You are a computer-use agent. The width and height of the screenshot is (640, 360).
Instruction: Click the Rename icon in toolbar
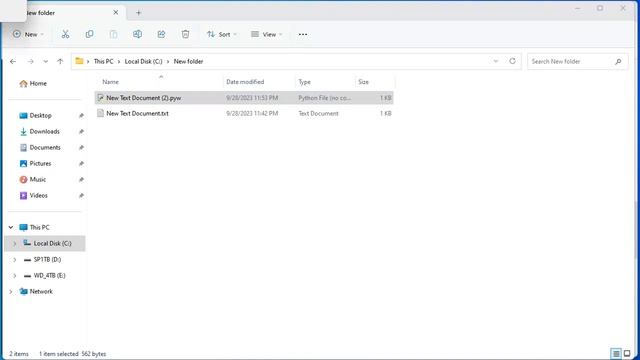coord(138,34)
